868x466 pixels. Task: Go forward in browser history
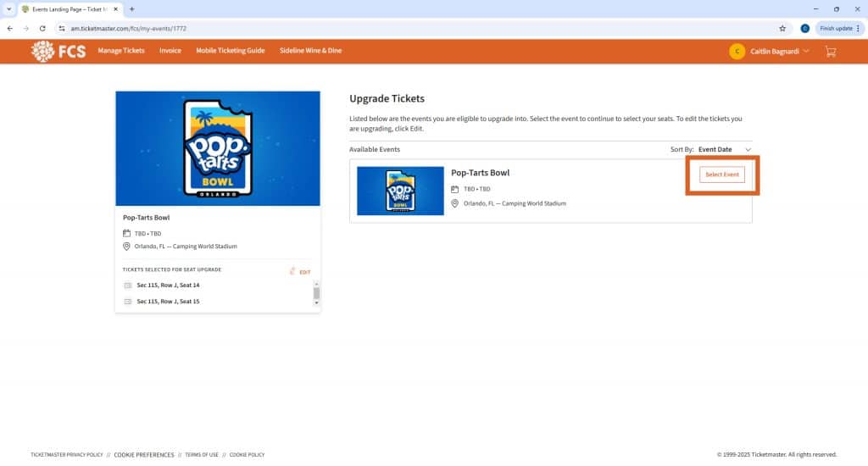click(26, 28)
